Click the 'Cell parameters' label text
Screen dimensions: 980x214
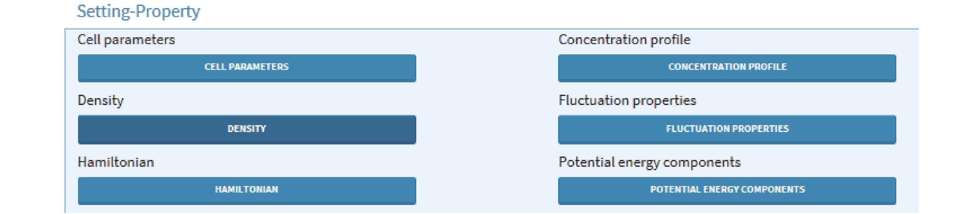[126, 40]
